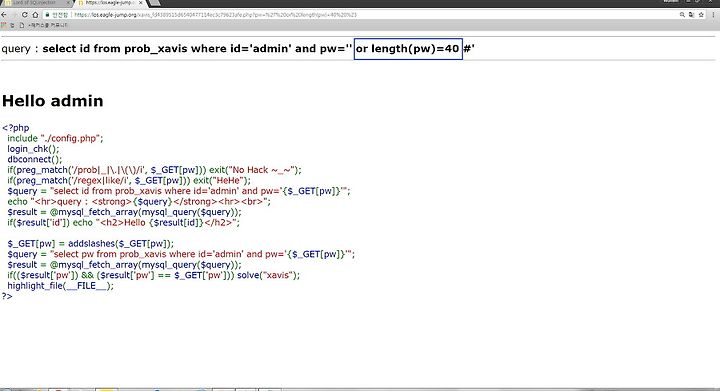Translate this page using the translate icon

pos(691,15)
